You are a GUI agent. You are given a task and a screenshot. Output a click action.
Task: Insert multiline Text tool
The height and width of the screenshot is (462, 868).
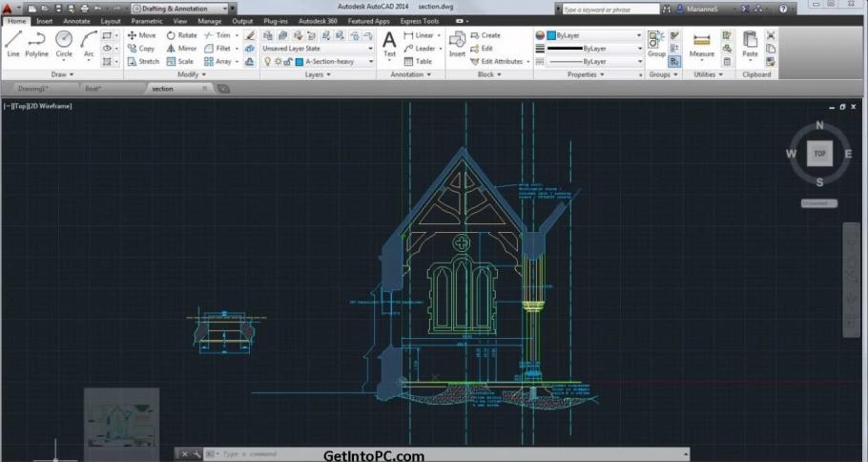click(x=390, y=44)
